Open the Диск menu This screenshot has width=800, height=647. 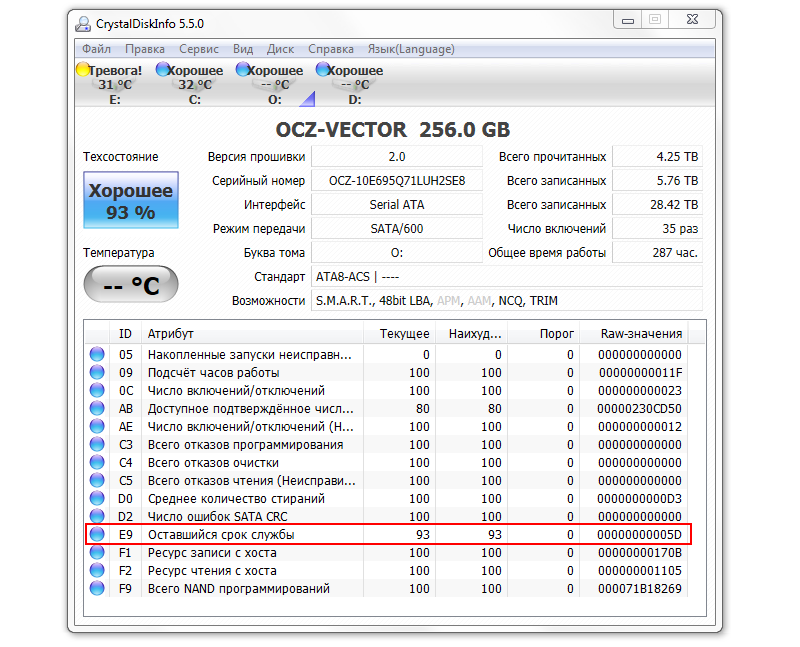pos(280,49)
